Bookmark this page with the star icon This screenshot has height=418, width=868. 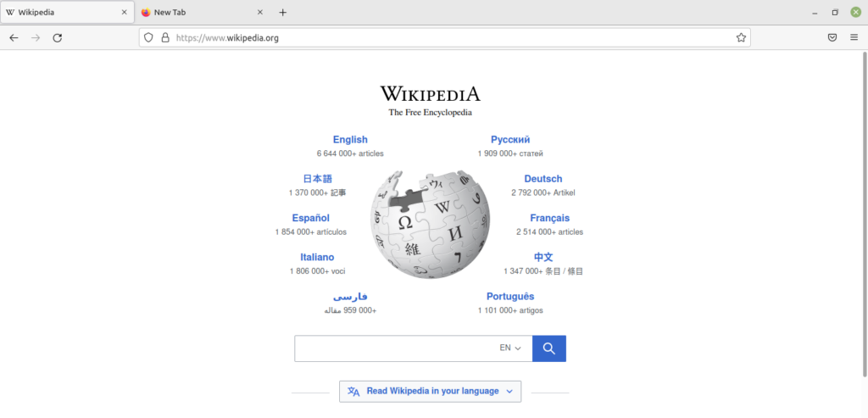(741, 37)
